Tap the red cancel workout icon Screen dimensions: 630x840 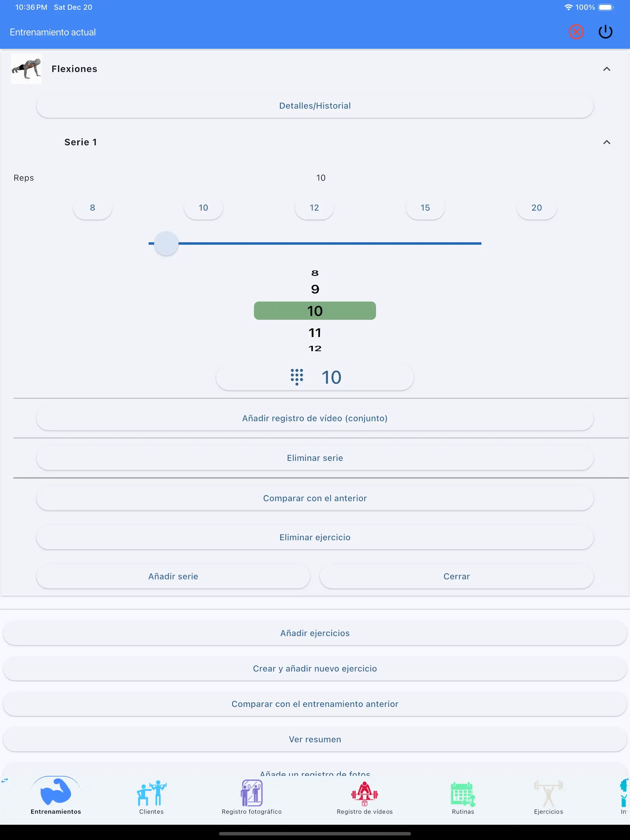tap(576, 32)
